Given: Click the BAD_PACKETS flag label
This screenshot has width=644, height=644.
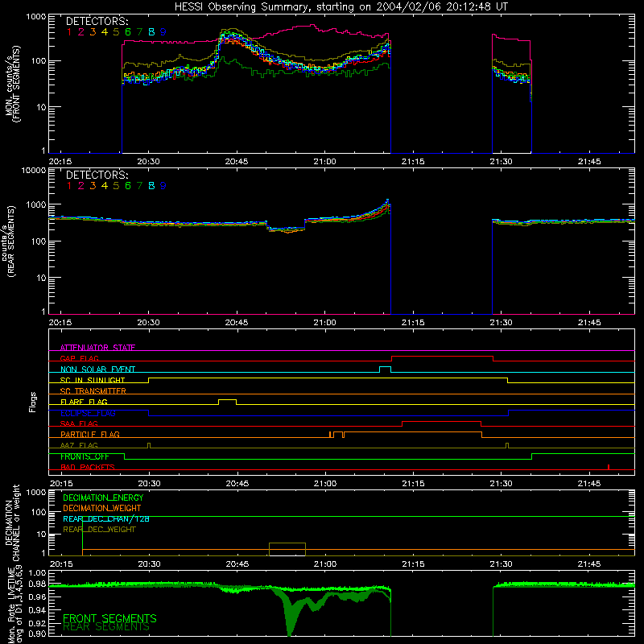Looking at the screenshot, I should [x=88, y=467].
